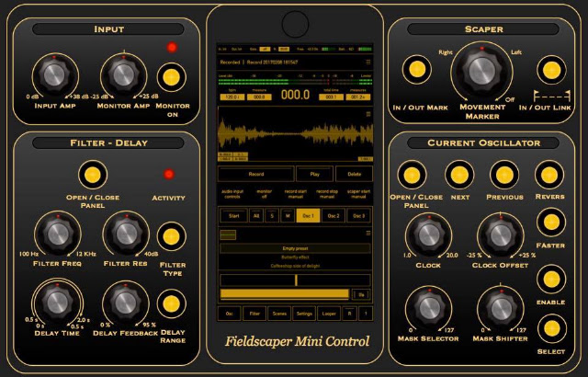The width and height of the screenshot is (588, 377).
Task: Toggle the Enable yellow button
Action: pos(551,280)
